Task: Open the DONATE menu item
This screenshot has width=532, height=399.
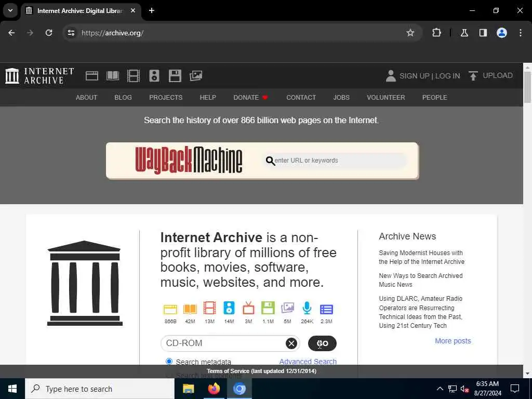Action: click(x=250, y=97)
